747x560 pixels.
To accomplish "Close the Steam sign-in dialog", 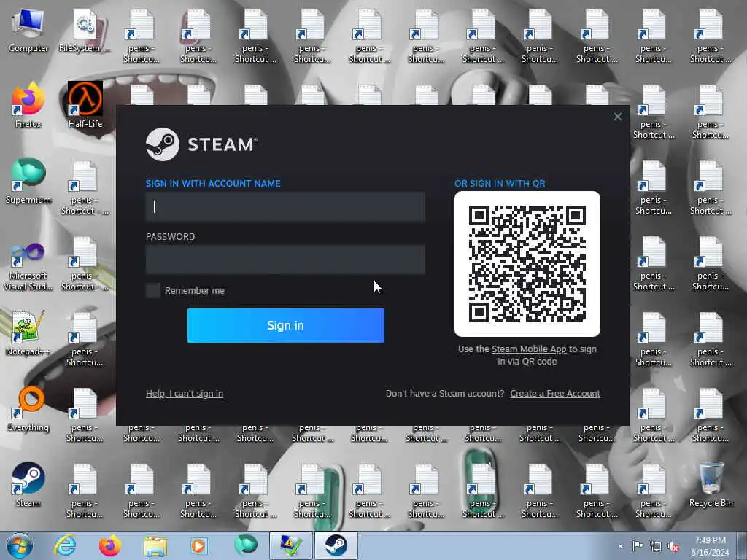I will point(617,117).
